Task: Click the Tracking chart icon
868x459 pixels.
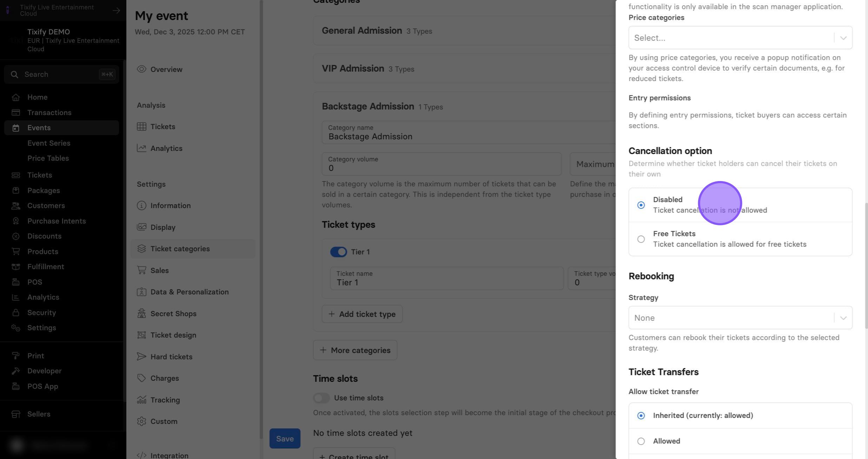Action: [141, 400]
